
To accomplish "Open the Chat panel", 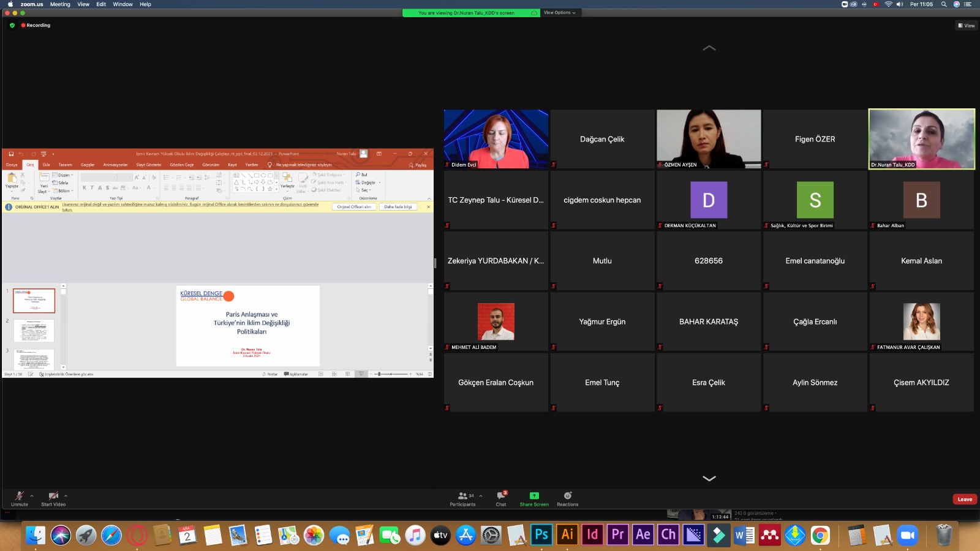I will (501, 499).
